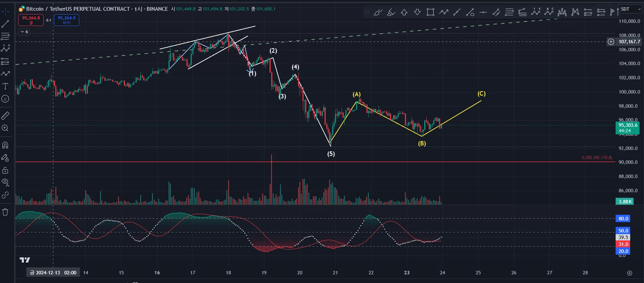This screenshot has height=283, width=644.
Task: Toggle hide all drawings and indicators
Action: (x=6, y=182)
